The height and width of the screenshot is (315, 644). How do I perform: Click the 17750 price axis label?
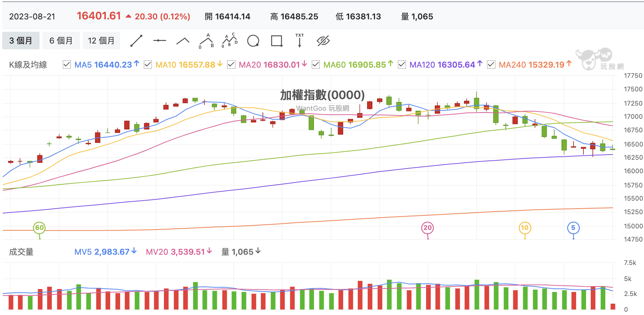point(633,76)
